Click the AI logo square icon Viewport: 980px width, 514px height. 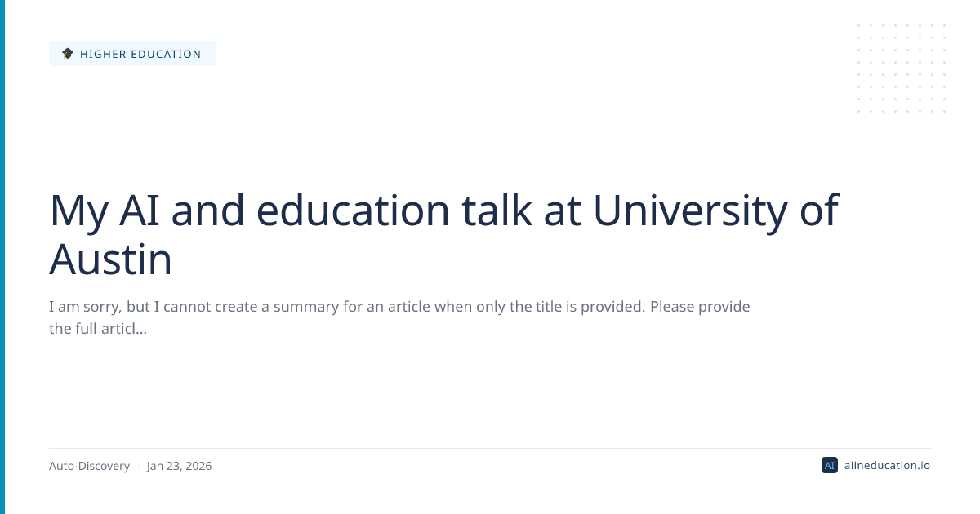[829, 465]
